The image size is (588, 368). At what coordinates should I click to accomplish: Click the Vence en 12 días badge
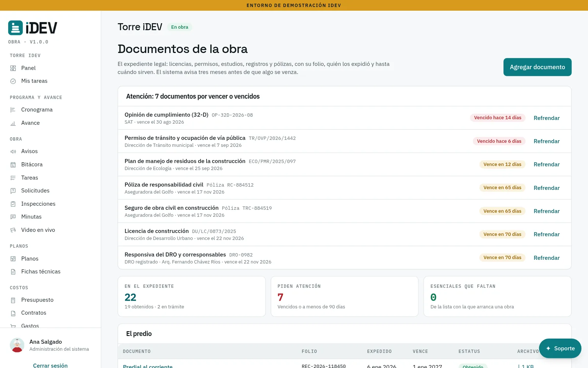502,164
